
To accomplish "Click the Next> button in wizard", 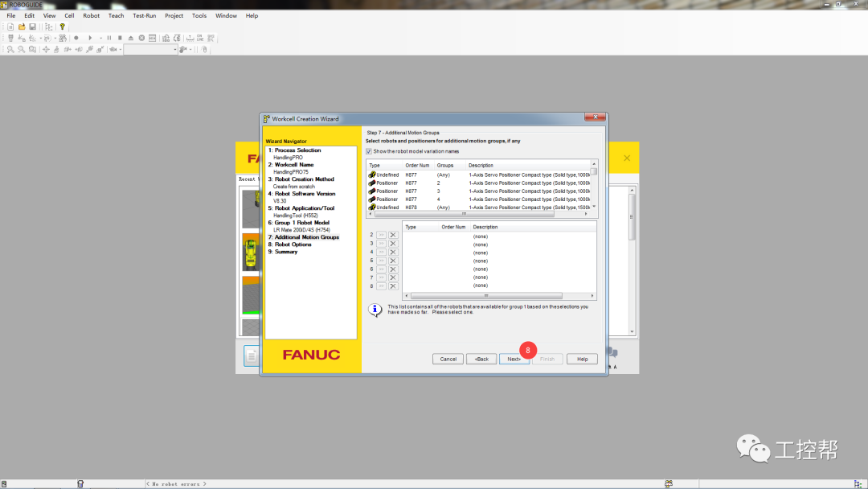I will click(x=514, y=359).
